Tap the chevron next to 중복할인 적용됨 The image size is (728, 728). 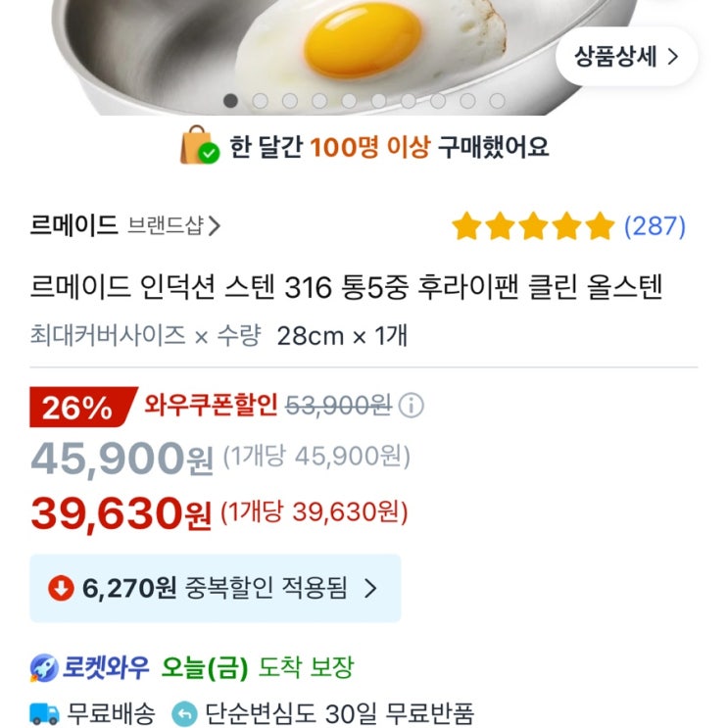click(x=370, y=588)
